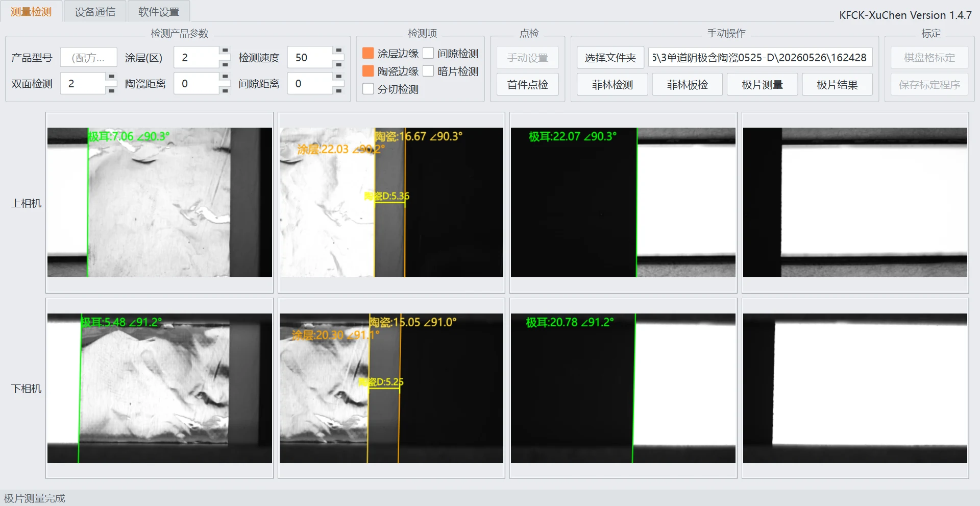Click the 极片测量完成 status text
This screenshot has height=506, width=980.
tap(35, 498)
